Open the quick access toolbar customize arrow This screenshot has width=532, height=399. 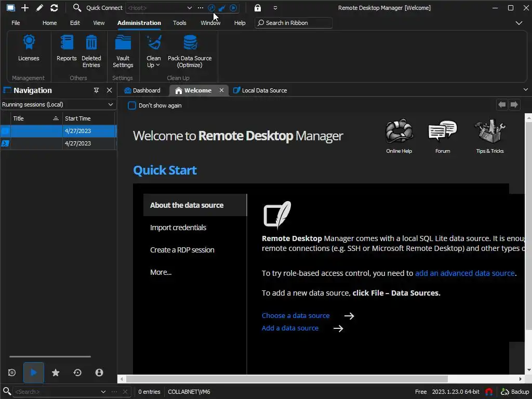275,8
